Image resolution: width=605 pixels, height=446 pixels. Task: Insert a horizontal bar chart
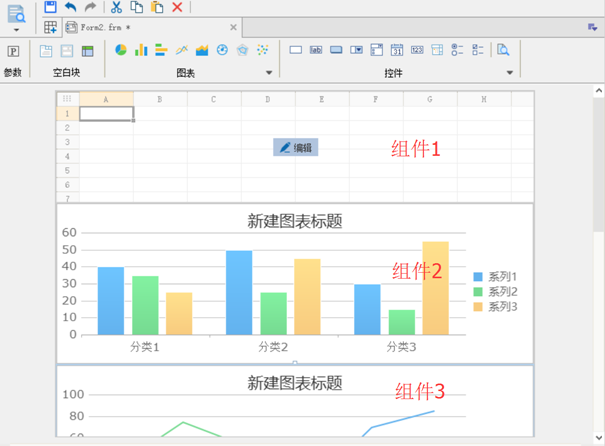click(161, 50)
